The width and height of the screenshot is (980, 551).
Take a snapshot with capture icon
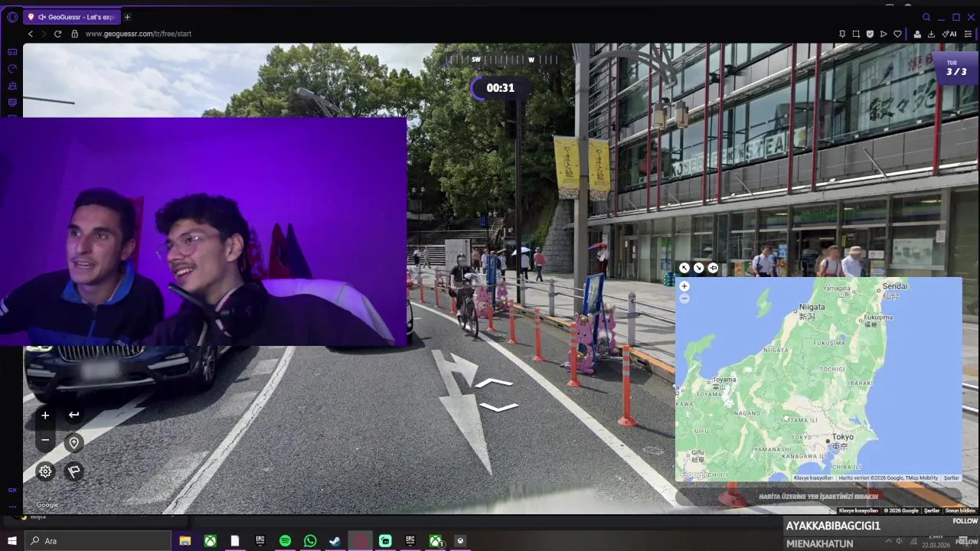(x=856, y=34)
